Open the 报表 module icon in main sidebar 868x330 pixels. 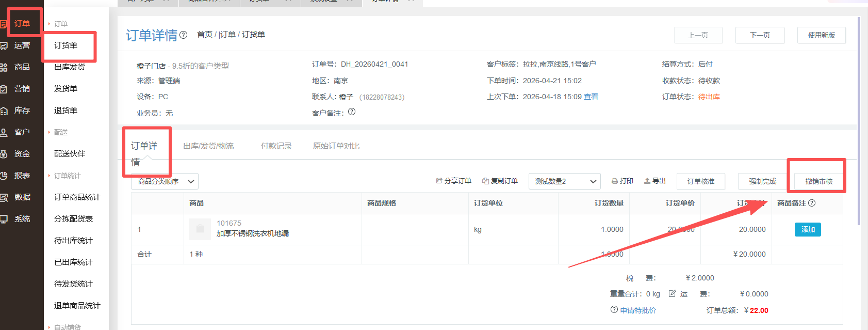(x=4, y=176)
